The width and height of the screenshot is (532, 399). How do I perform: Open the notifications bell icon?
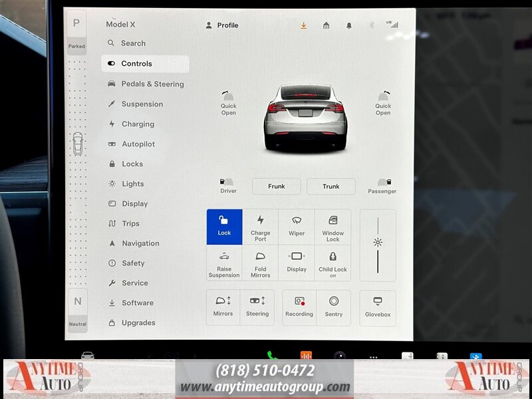pos(348,25)
